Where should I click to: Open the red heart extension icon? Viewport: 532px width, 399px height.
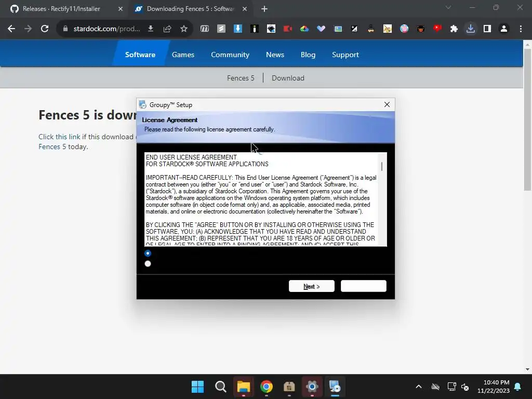(437, 29)
